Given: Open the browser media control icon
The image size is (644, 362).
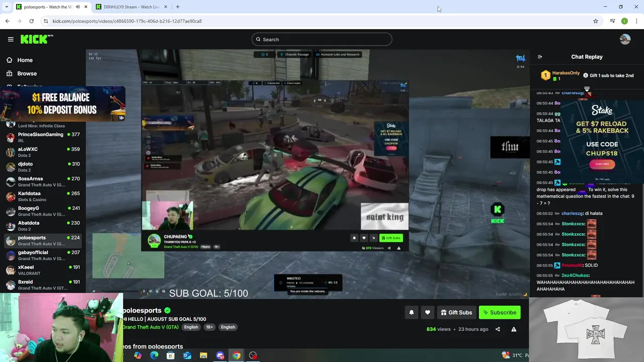Looking at the screenshot, I should [x=612, y=21].
